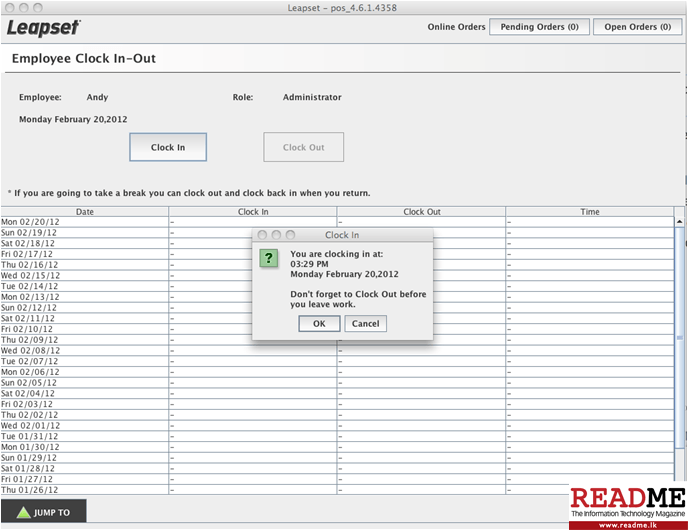The width and height of the screenshot is (688, 530).
Task: Click the question mark icon in dialog
Action: click(269, 258)
